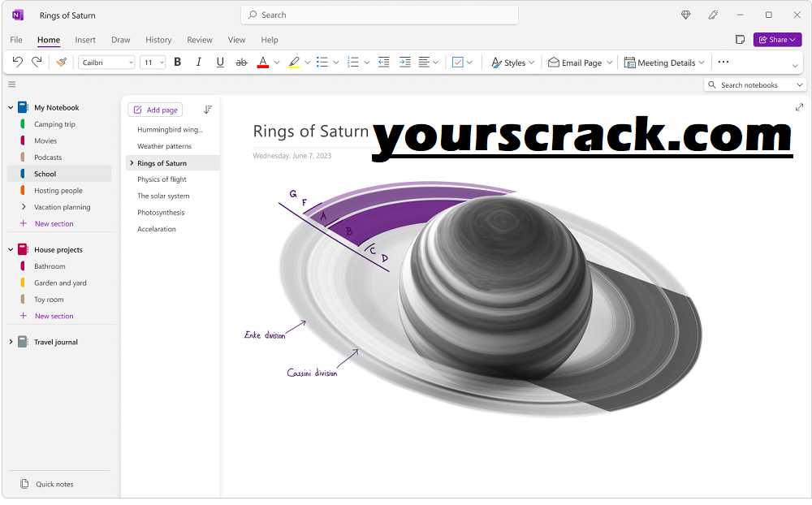The height and width of the screenshot is (505, 812).
Task: Apply red font color
Action: pyautogui.click(x=263, y=63)
